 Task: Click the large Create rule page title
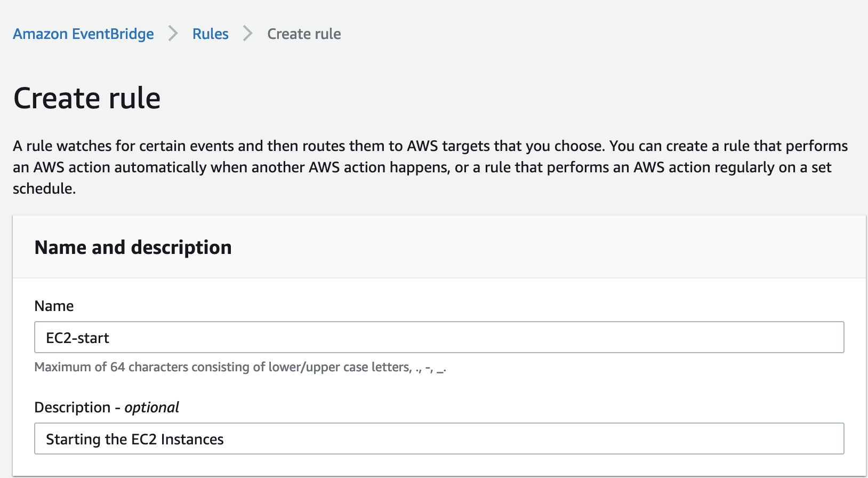tap(87, 98)
